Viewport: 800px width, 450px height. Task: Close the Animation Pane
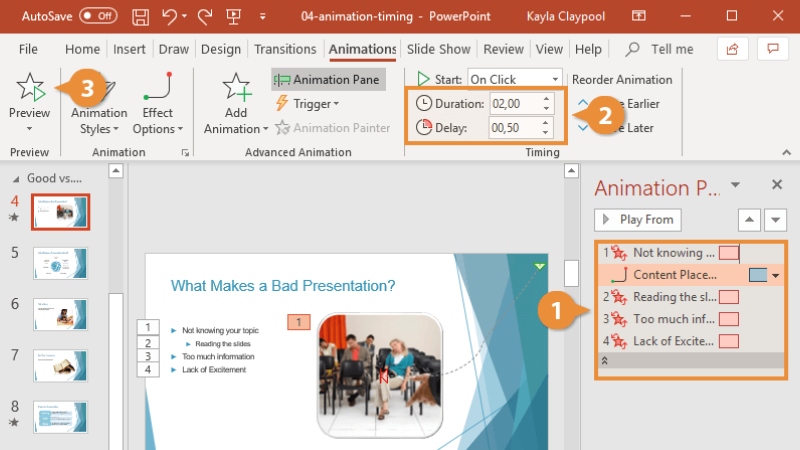tap(777, 184)
